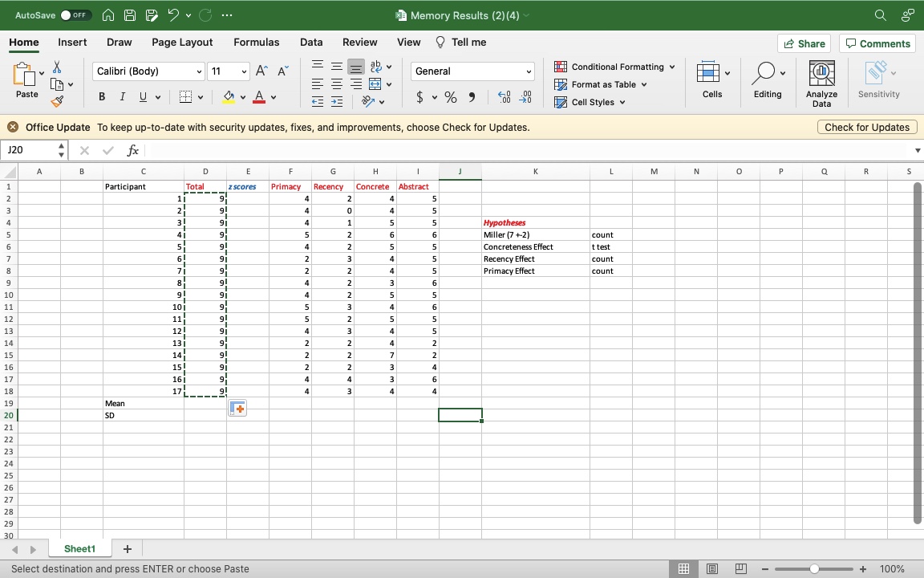The image size is (924, 578).
Task: Toggle center text alignment
Action: point(337,83)
